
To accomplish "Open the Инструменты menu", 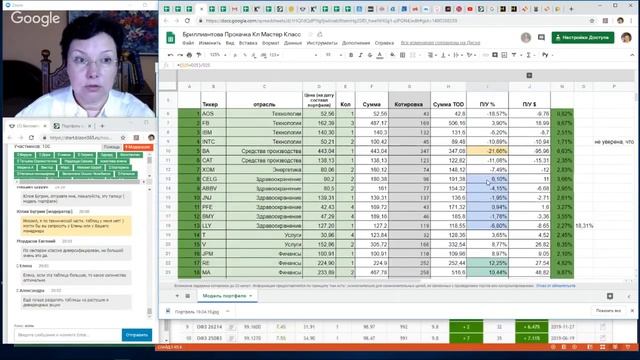I will click(322, 43).
